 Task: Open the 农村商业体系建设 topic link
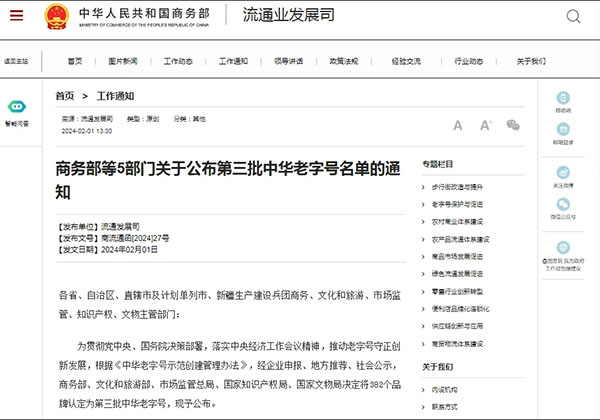(x=460, y=222)
